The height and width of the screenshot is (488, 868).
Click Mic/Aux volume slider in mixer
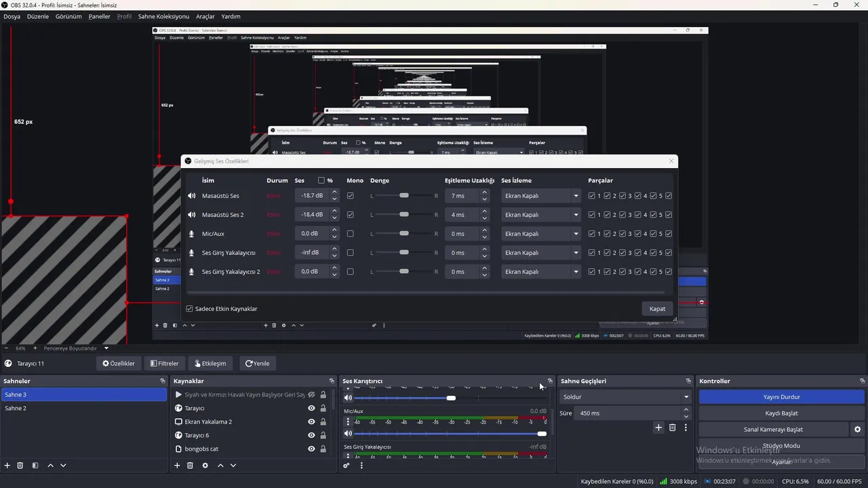coord(450,434)
